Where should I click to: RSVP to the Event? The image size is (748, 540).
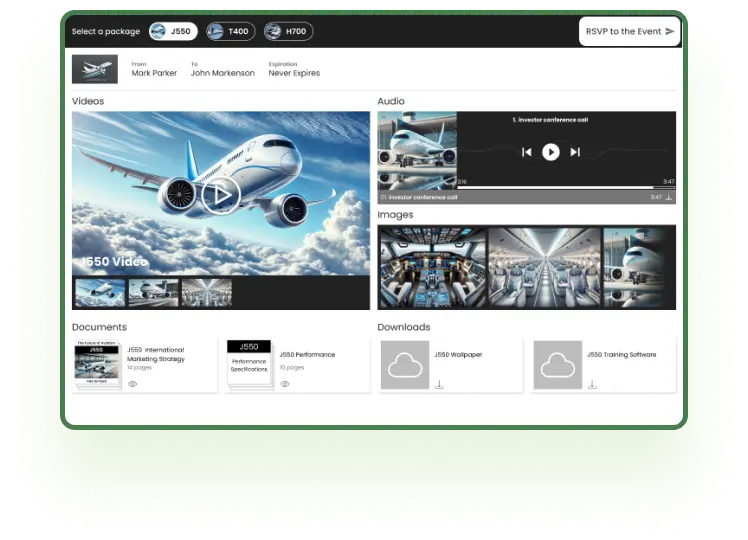click(628, 32)
